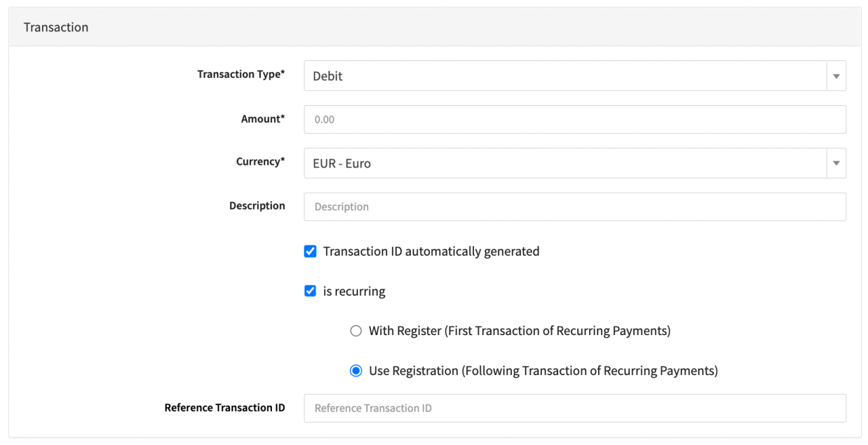Image resolution: width=868 pixels, height=445 pixels.
Task: Click the bold Transaction Type* field label
Action: click(241, 75)
